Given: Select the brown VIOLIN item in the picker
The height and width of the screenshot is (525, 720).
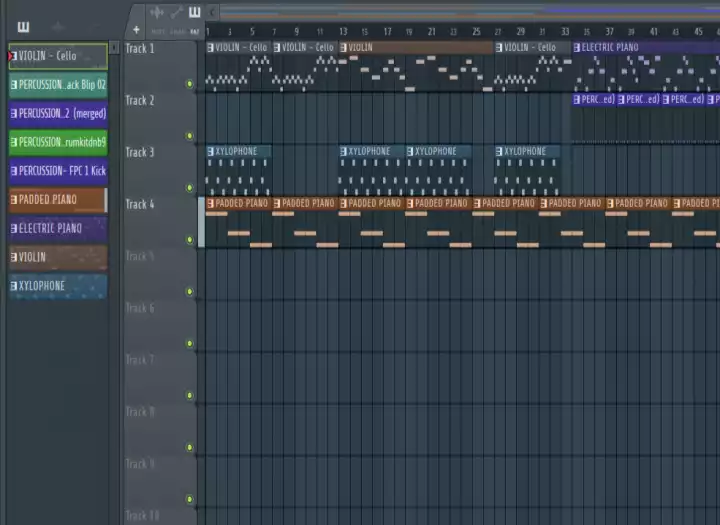Looking at the screenshot, I should click(x=58, y=257).
